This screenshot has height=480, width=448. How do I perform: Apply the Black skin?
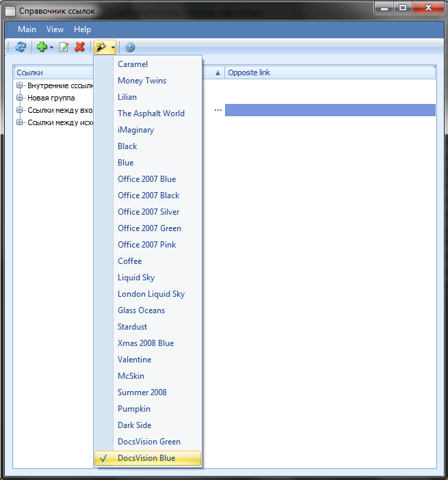pyautogui.click(x=148, y=146)
